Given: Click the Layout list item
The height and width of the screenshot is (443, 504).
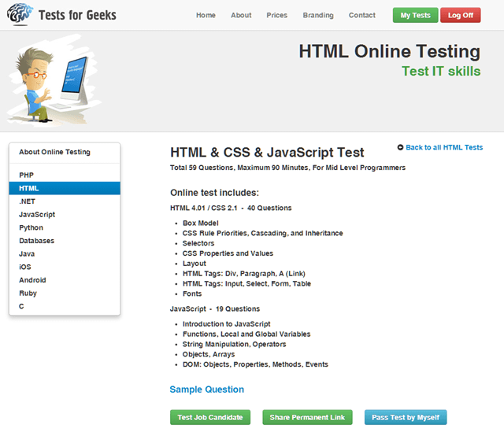Looking at the screenshot, I should click(195, 264).
